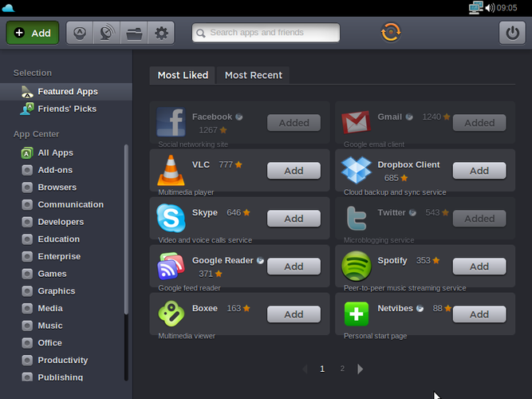Open the Add-ons category
The height and width of the screenshot is (399, 532).
pyautogui.click(x=55, y=170)
